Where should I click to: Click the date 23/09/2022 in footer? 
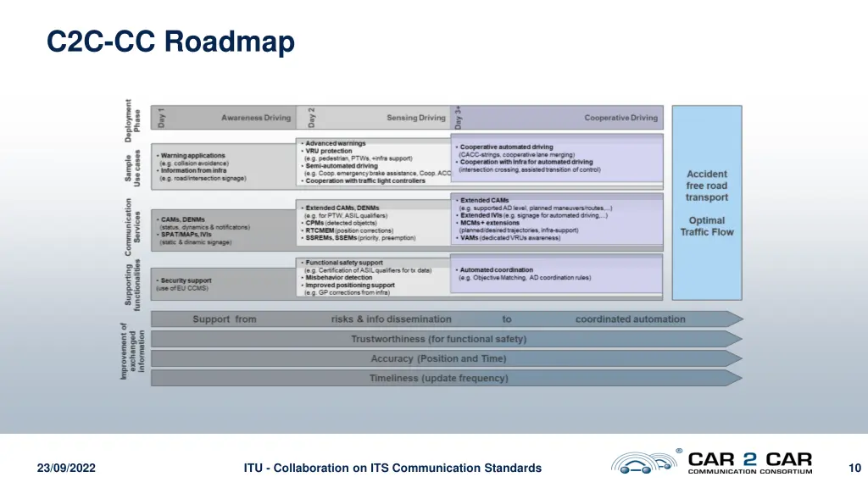(67, 468)
